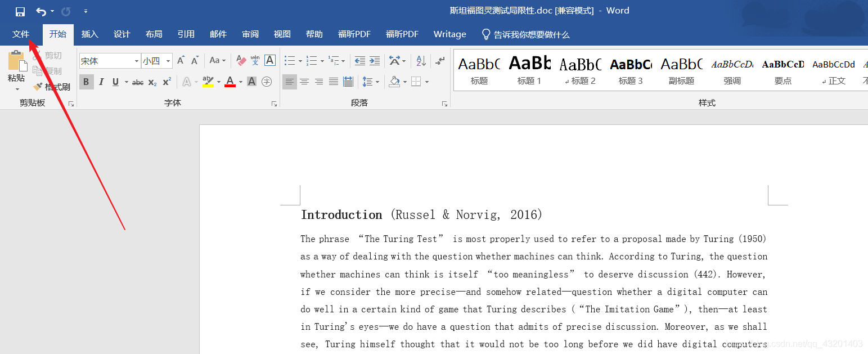Expand the 粘贴 paste options arrow
868x354 pixels.
17,88
